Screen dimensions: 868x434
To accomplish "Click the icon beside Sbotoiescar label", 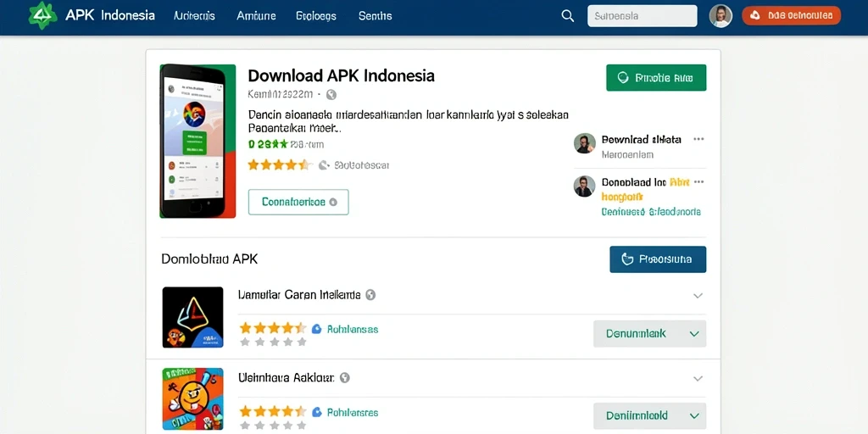I will click(x=325, y=165).
